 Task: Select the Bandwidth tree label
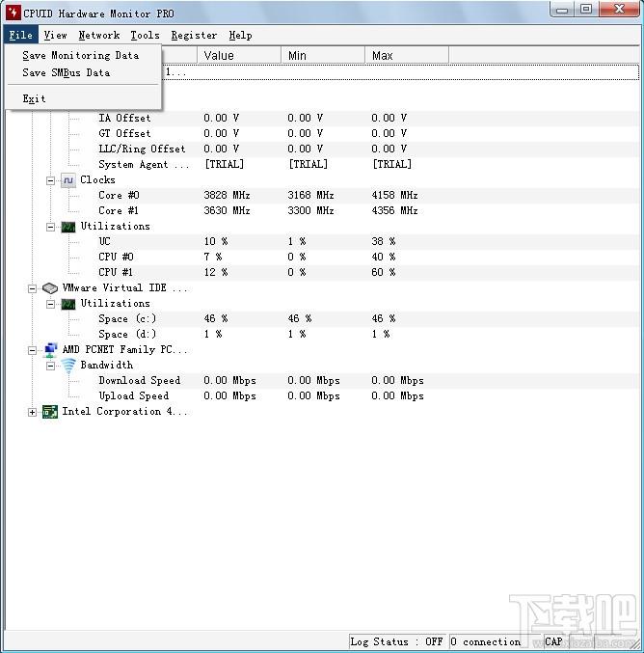[107, 365]
